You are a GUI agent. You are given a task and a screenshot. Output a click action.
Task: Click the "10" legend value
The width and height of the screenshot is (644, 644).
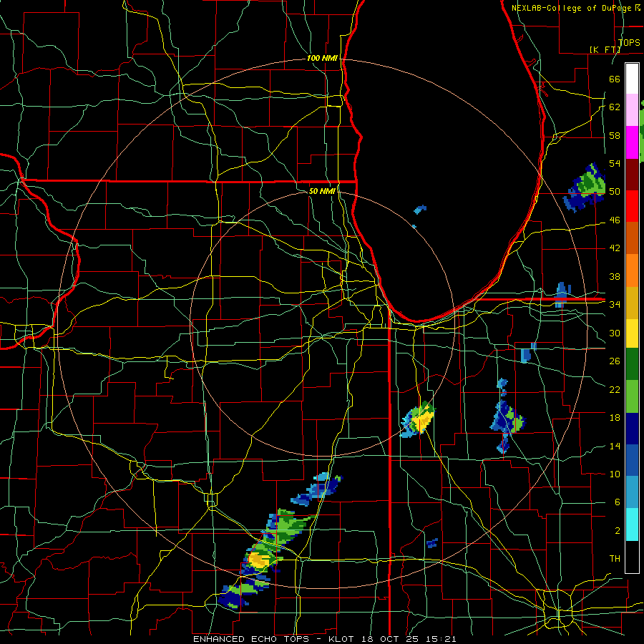[x=615, y=474]
